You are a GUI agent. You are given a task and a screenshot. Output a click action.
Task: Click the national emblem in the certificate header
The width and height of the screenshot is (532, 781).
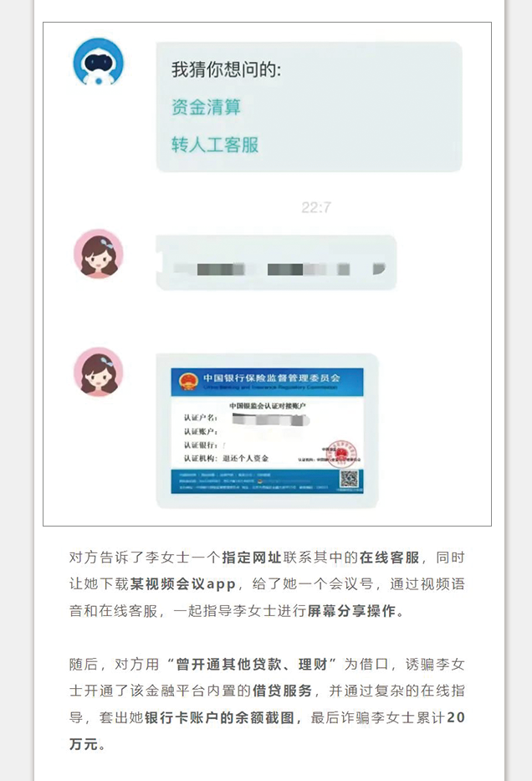(x=187, y=382)
